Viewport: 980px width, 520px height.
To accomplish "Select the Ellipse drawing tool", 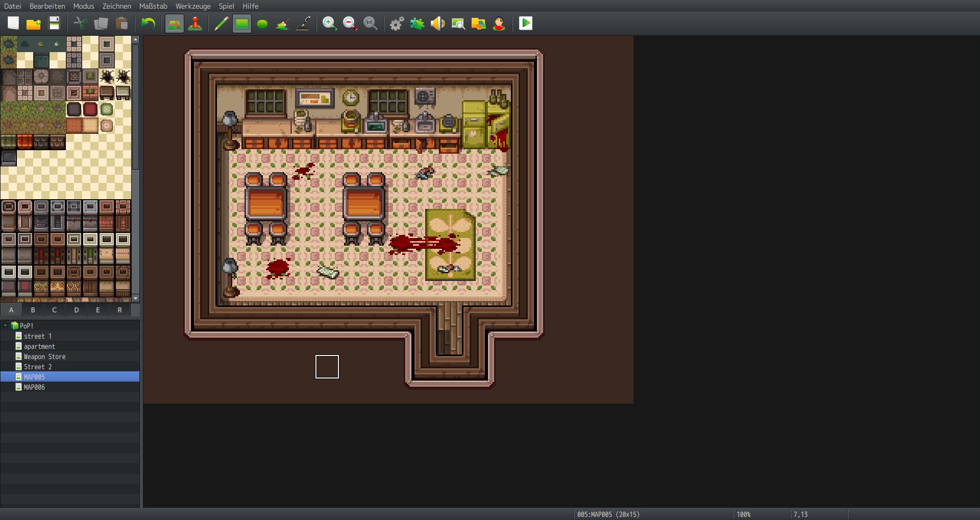I will 262,23.
